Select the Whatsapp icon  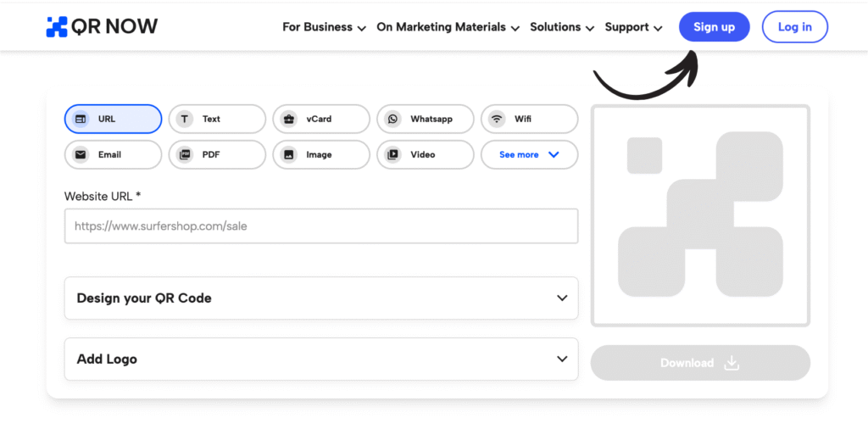coord(392,119)
